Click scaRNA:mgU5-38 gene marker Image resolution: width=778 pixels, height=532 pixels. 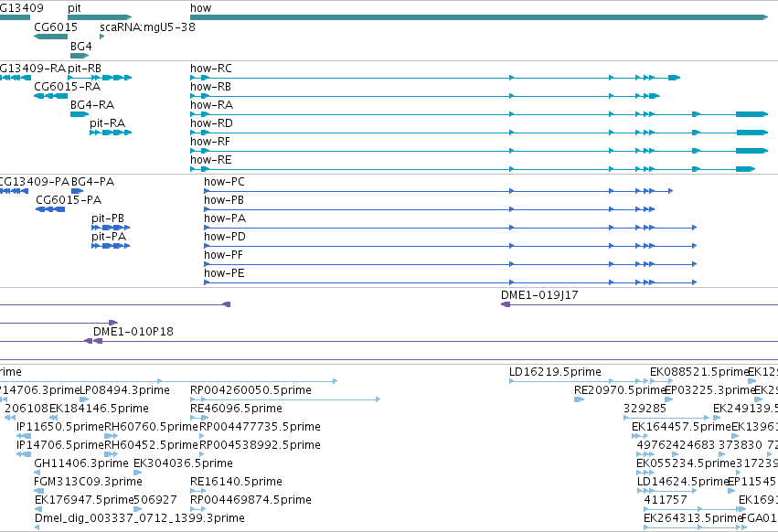[x=102, y=37]
